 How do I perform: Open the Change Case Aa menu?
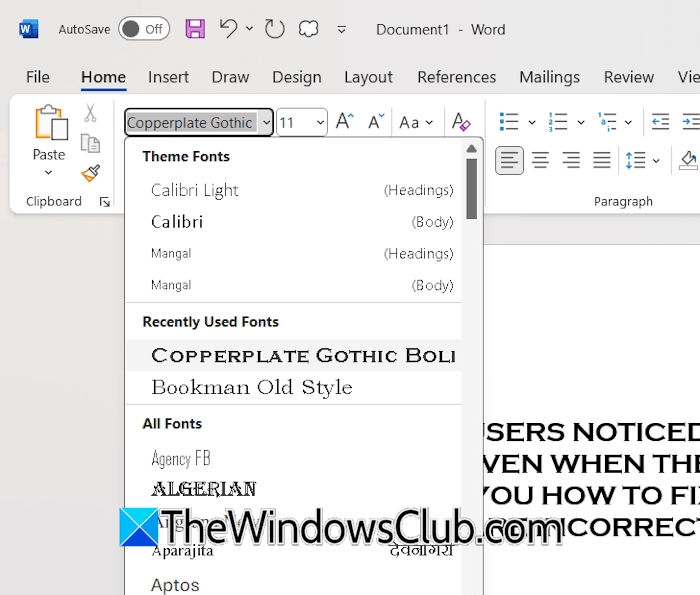point(416,122)
